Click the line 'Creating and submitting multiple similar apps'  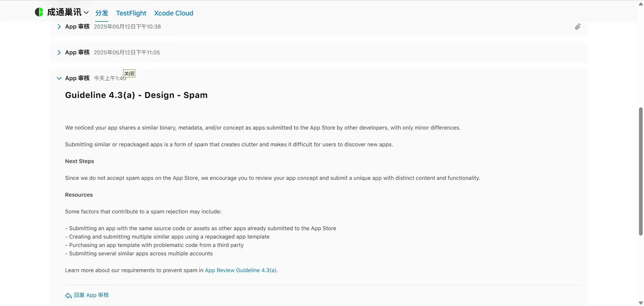pyautogui.click(x=167, y=237)
